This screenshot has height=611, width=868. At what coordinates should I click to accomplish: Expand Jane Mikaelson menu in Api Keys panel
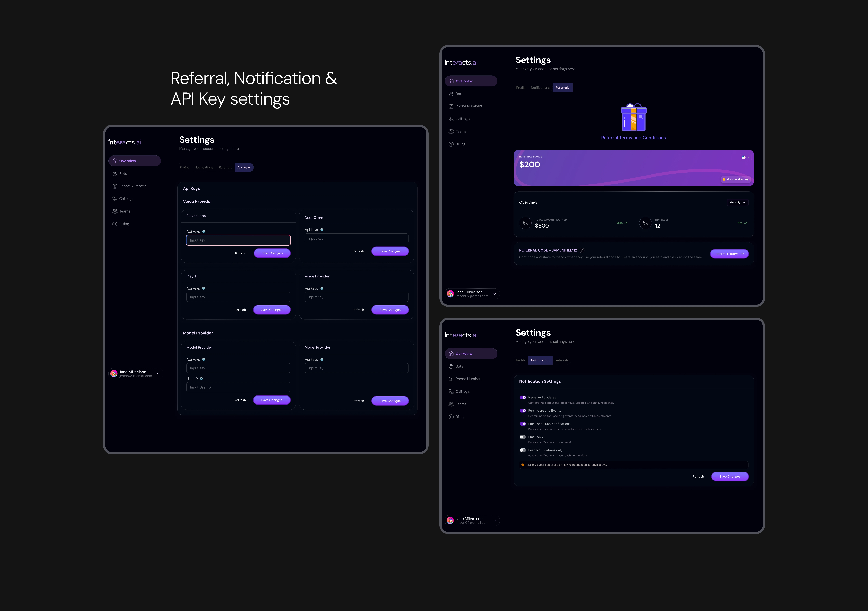coord(158,374)
